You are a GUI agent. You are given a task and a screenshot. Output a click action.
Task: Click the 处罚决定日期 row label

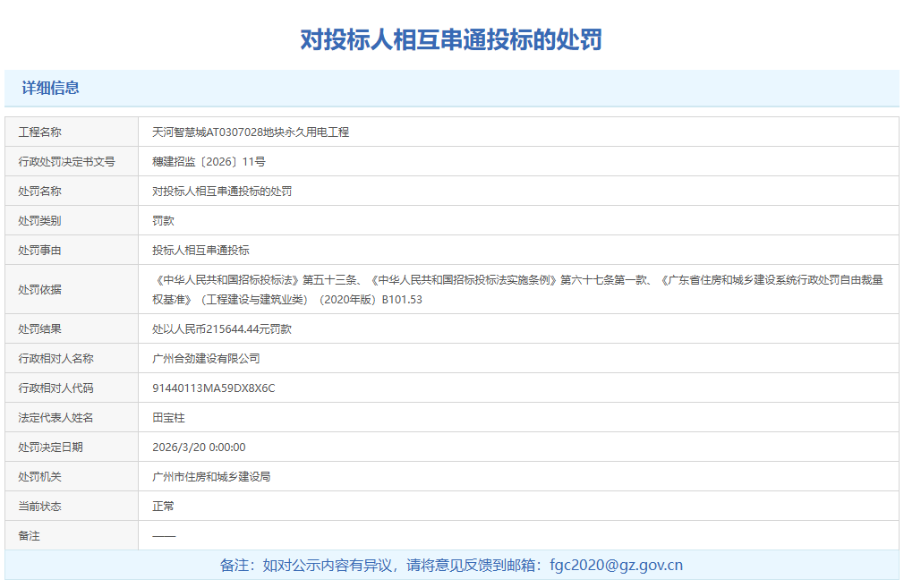pos(50,447)
